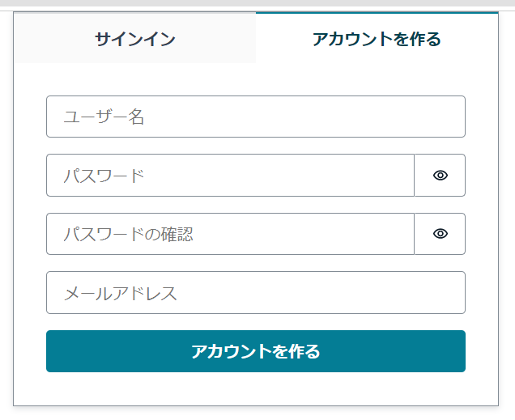Submit the account creation form
This screenshot has height=420, width=515.
(x=255, y=351)
